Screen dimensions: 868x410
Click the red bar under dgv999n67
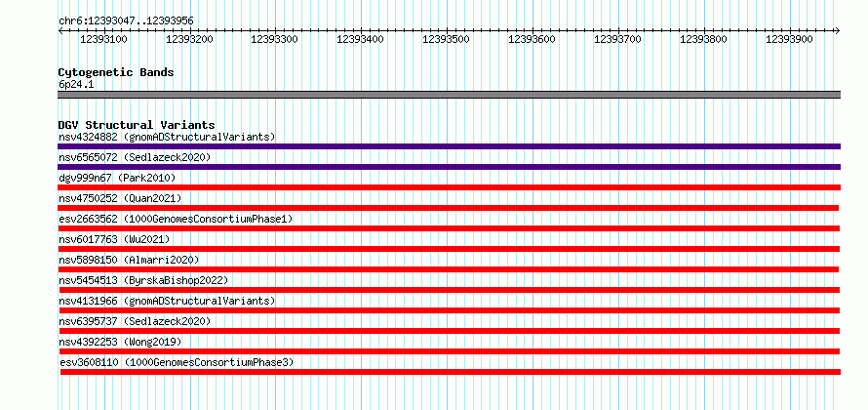click(x=449, y=187)
